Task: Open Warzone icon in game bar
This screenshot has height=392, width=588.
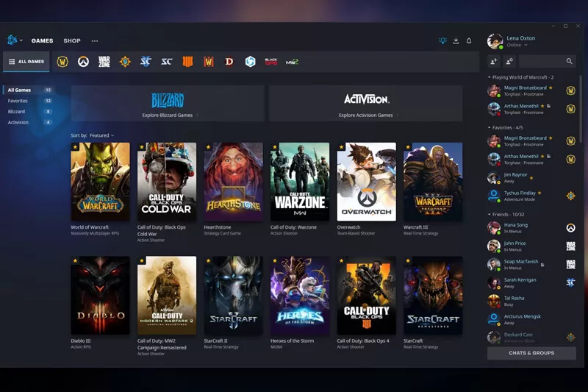Action: 104,62
